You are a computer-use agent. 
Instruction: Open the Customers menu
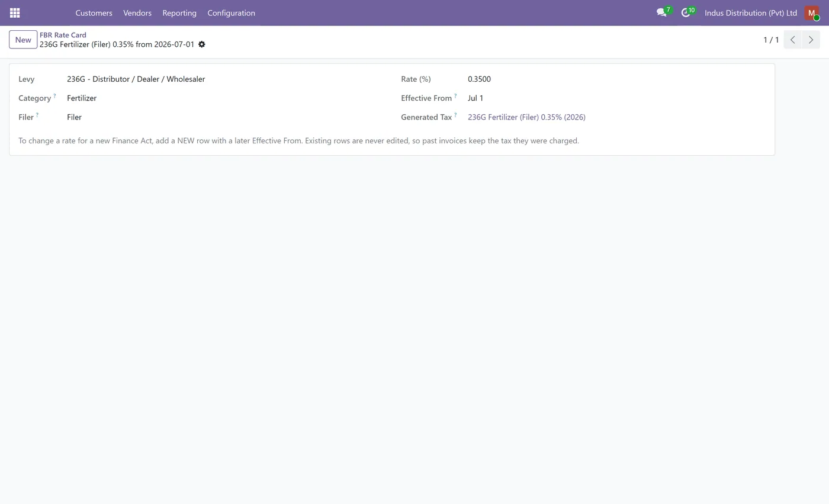point(94,12)
